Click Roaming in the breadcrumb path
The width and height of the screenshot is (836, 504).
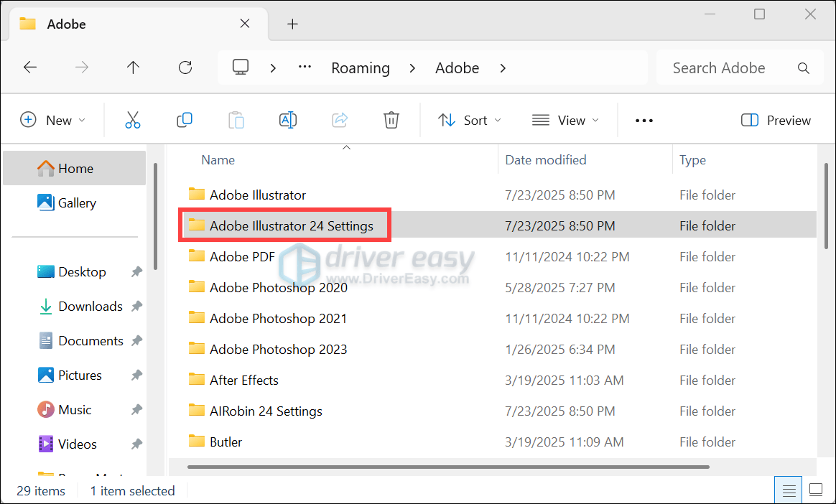coord(360,68)
